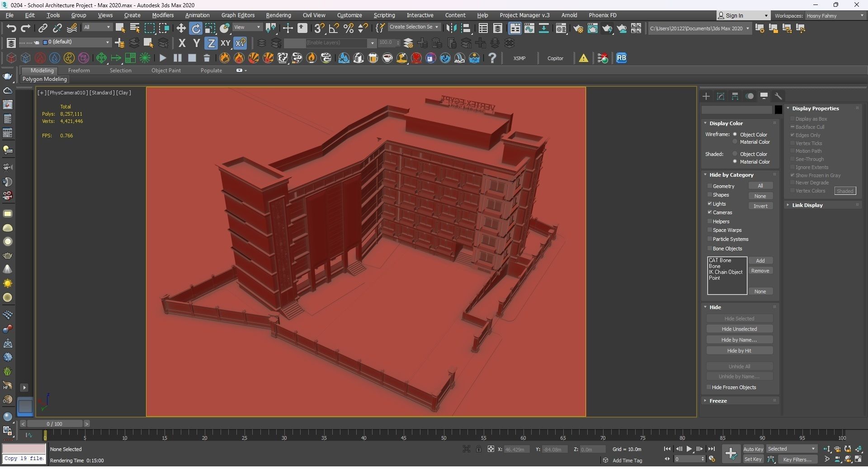Viewport: 868px width, 470px height.
Task: Select Wireframe Material Color radio button
Action: click(x=735, y=142)
